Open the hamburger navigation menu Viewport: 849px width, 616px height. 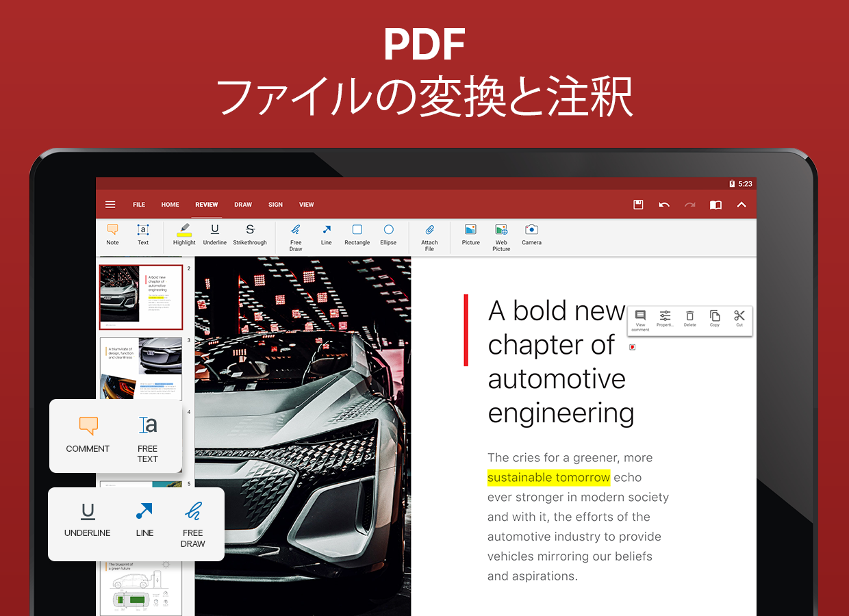point(110,205)
